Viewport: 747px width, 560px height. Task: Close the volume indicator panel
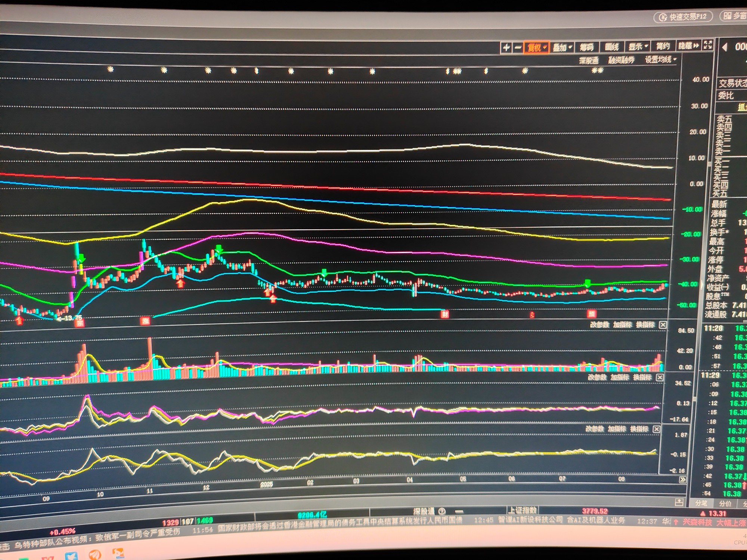[663, 324]
